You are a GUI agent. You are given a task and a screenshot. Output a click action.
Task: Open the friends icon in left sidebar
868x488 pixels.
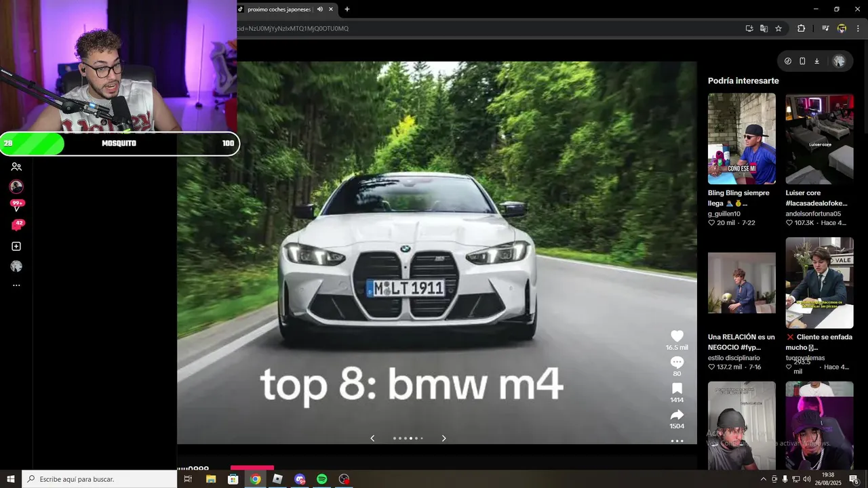point(16,167)
